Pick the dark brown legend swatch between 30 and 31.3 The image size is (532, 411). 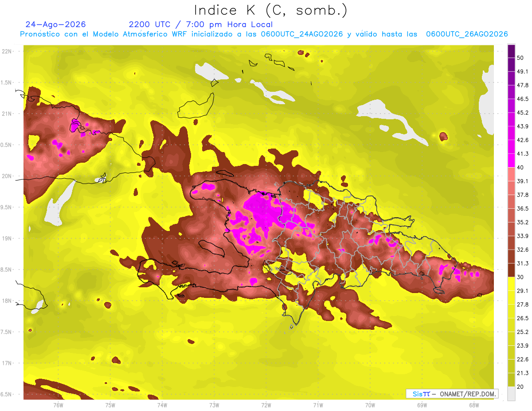point(511,270)
